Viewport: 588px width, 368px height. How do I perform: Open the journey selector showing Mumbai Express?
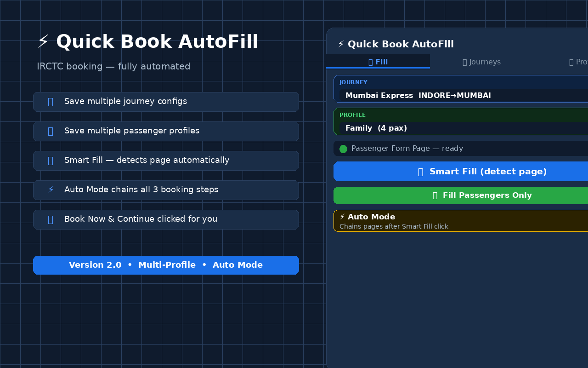464,95
